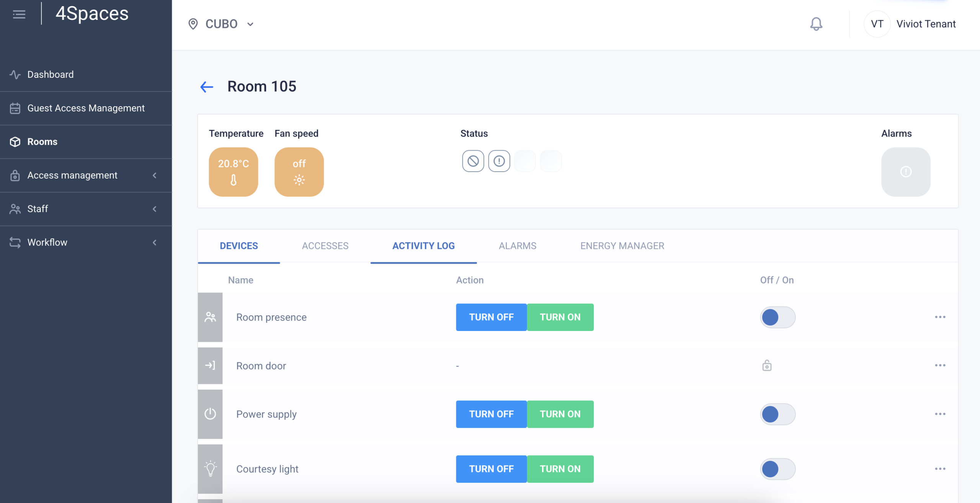Switch to the ACCESSES tab

[x=325, y=246]
